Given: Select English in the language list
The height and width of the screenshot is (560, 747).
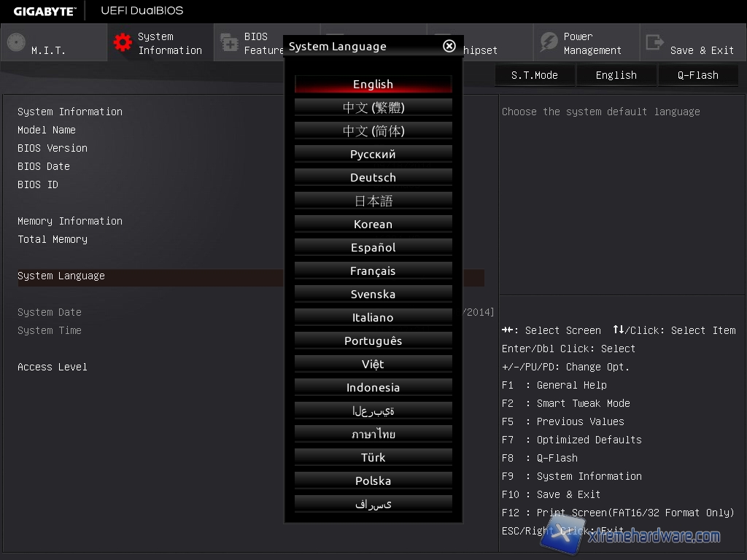Looking at the screenshot, I should 373,85.
